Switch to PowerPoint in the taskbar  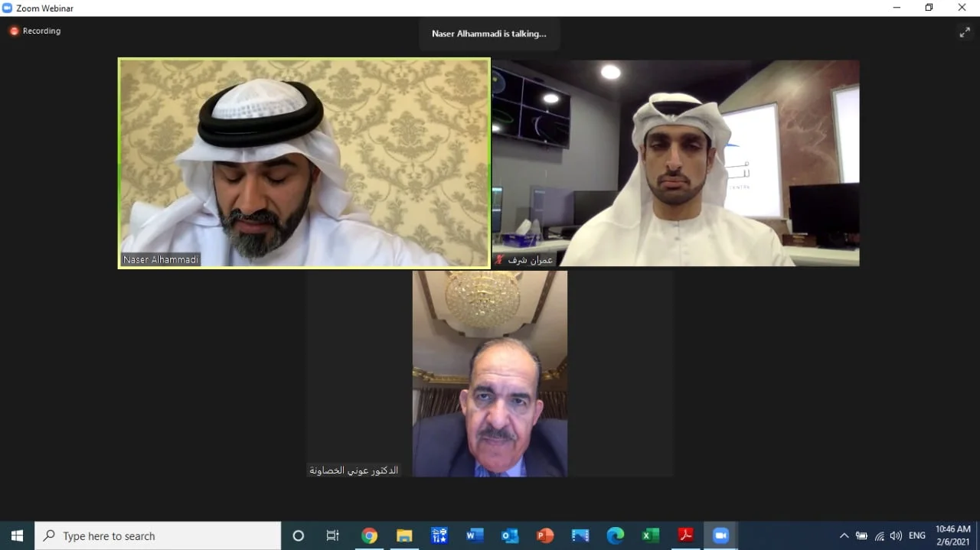point(545,535)
